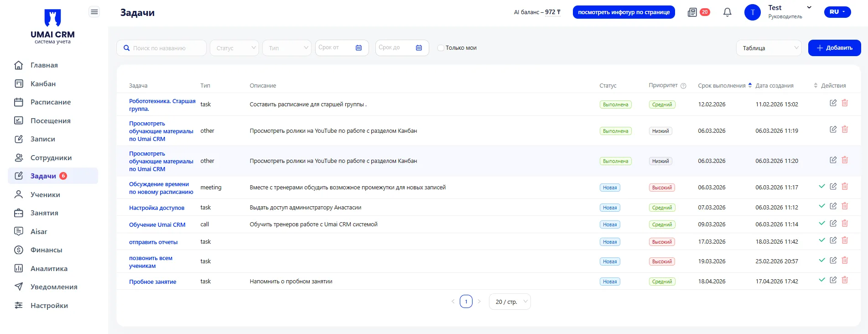Delete the Робототехника task row
Image resolution: width=868 pixels, height=334 pixels.
click(x=844, y=103)
